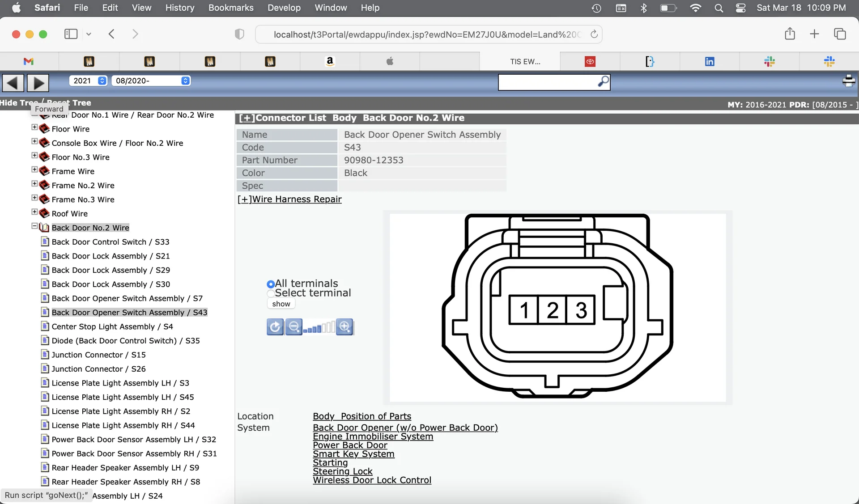Viewport: 859px width, 504px height.
Task: Click the zoom level bar indicator
Action: (x=319, y=327)
